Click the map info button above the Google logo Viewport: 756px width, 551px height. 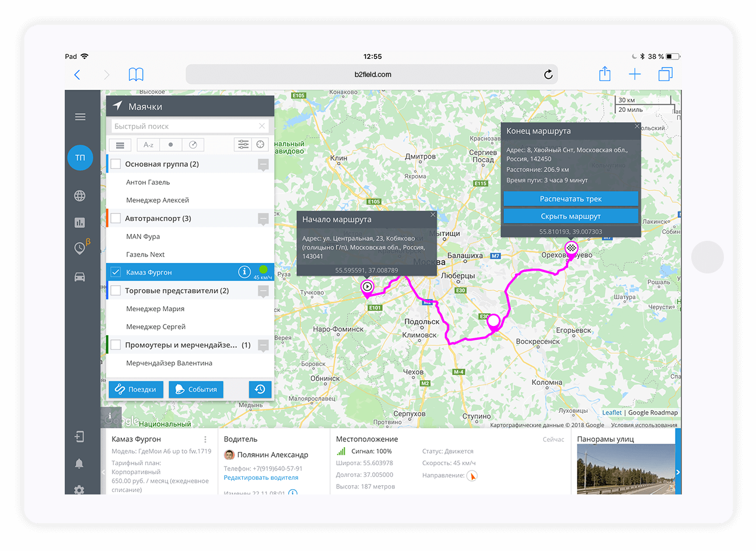click(110, 416)
